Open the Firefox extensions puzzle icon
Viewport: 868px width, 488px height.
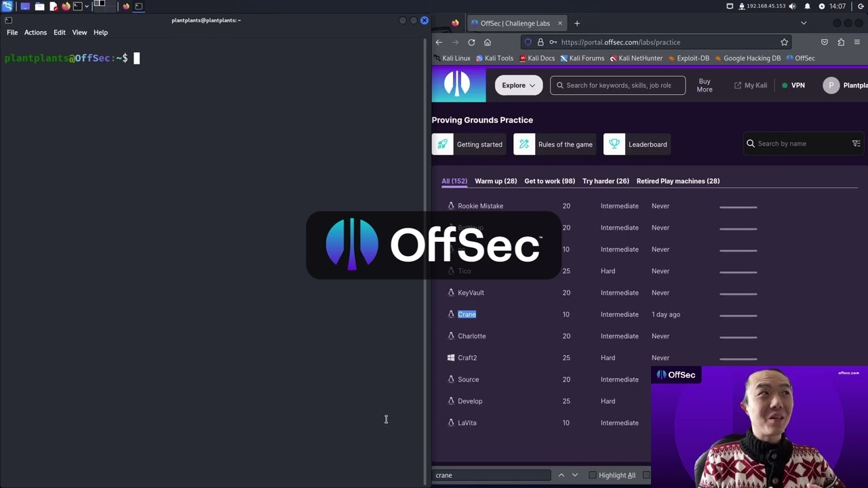pyautogui.click(x=841, y=42)
